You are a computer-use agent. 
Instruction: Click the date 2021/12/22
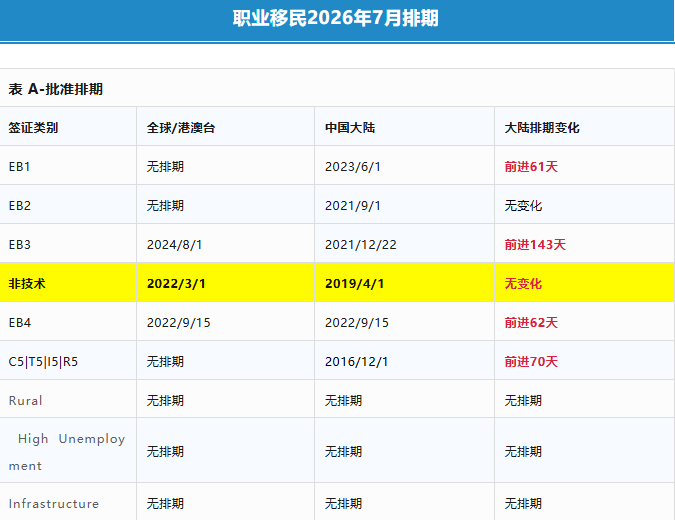coord(361,245)
